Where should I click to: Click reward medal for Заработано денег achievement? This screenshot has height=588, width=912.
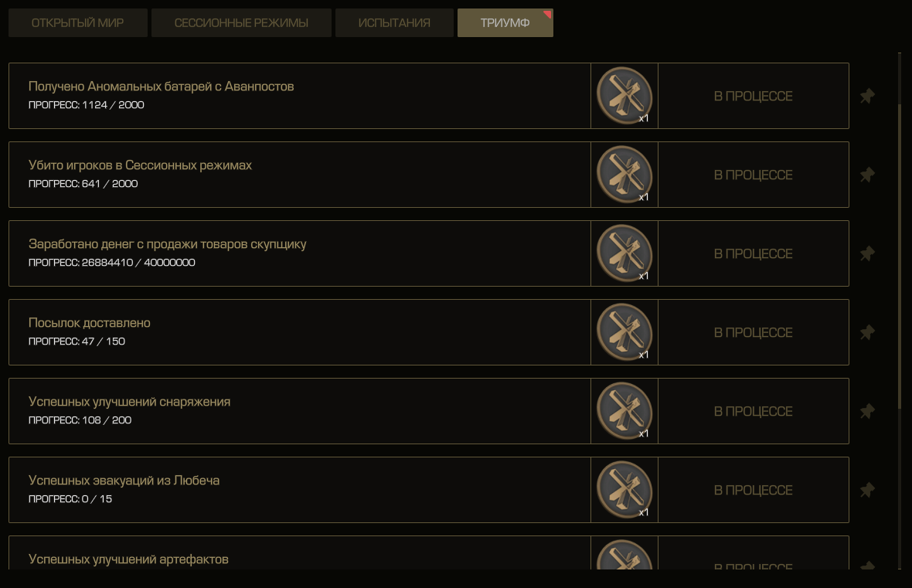pyautogui.click(x=624, y=253)
